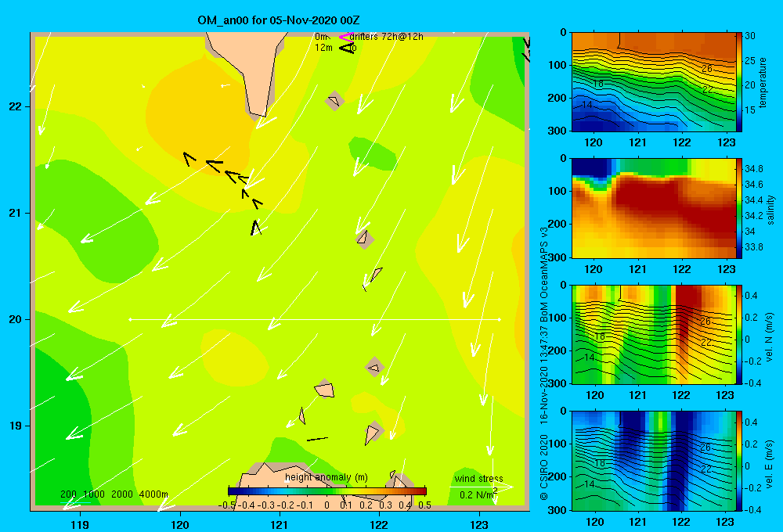
Task: Click the salinity color bar
Action: 739,208
